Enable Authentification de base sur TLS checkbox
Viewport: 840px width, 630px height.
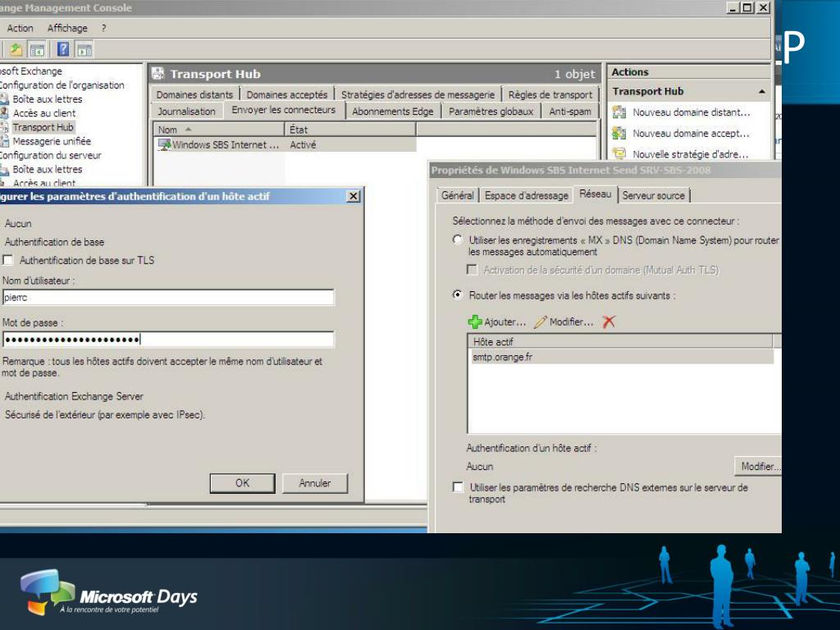pyautogui.click(x=8, y=260)
